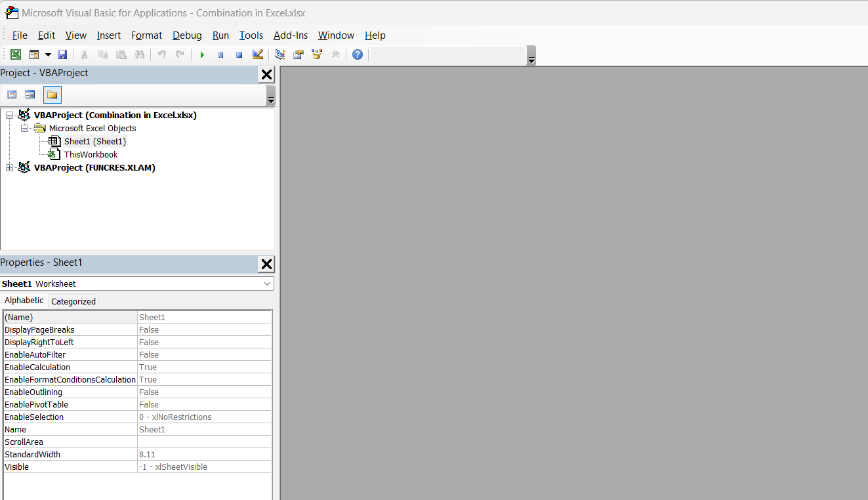Expand VBAProject (FUNCRES.XLAM) node
Image resolution: width=868 pixels, height=500 pixels.
click(x=9, y=167)
